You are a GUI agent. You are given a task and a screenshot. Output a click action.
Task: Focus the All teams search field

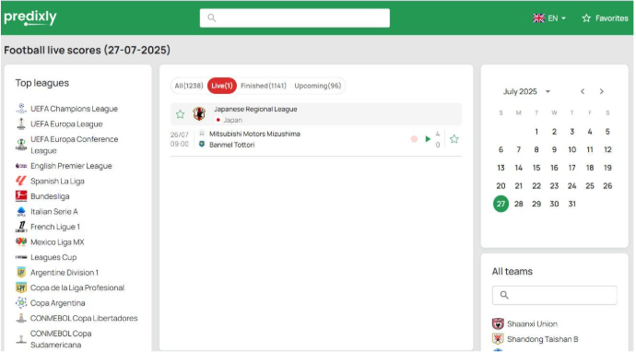[x=555, y=295]
